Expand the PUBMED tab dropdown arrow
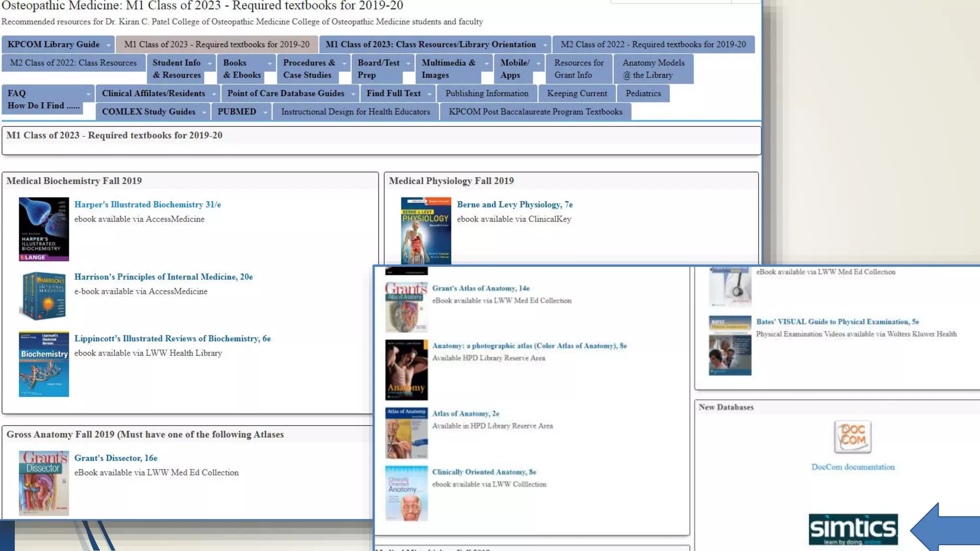The width and height of the screenshot is (980, 551). (265, 112)
